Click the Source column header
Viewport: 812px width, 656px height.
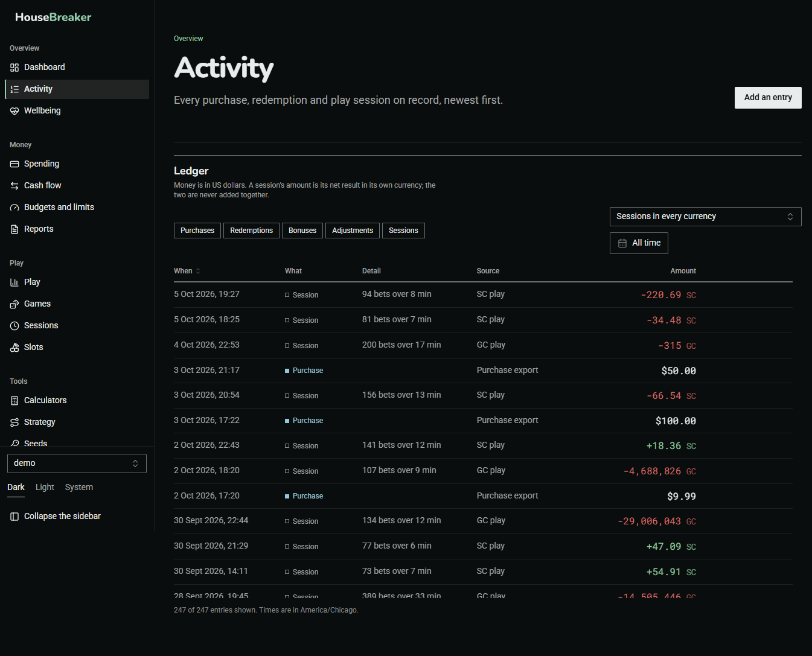point(488,271)
